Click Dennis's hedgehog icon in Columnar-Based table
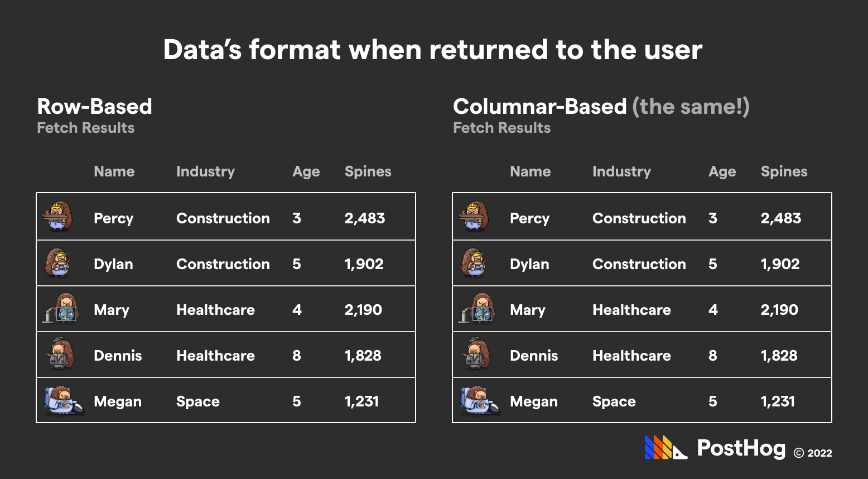This screenshot has height=479, width=868. pyautogui.click(x=475, y=355)
